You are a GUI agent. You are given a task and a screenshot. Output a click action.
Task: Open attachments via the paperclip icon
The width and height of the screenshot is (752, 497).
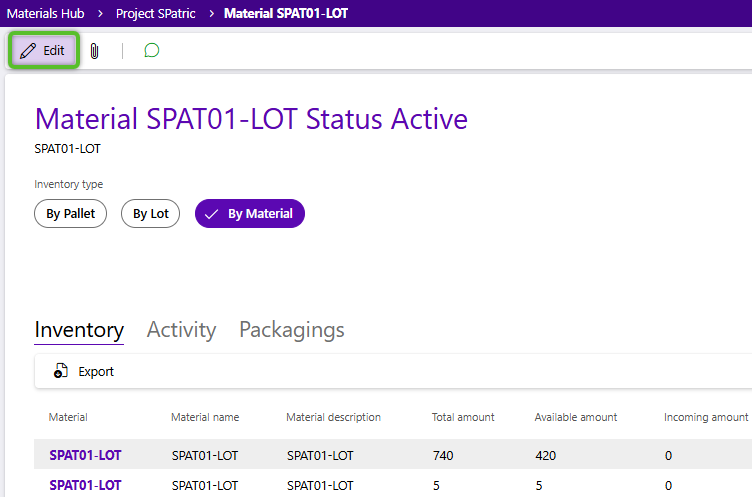[94, 50]
